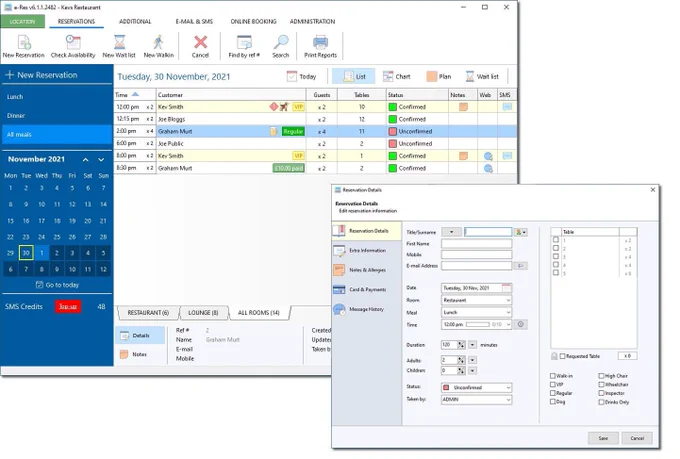Open the Taken by dropdown showing ADMIN

click(x=476, y=400)
